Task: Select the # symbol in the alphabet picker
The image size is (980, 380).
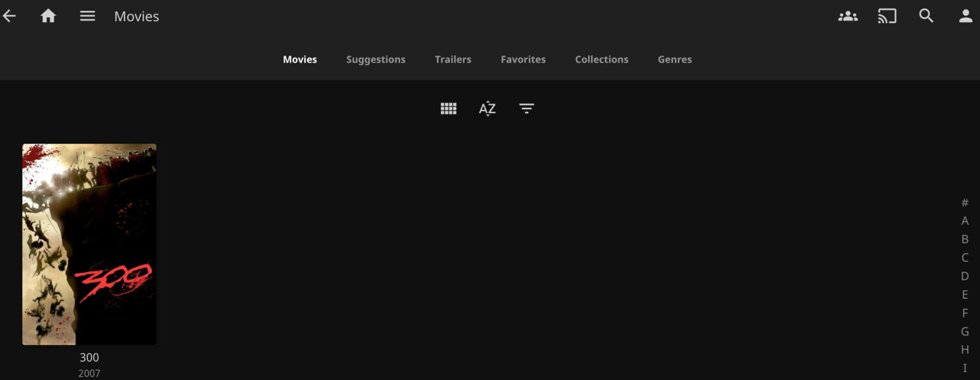Action: (x=965, y=202)
